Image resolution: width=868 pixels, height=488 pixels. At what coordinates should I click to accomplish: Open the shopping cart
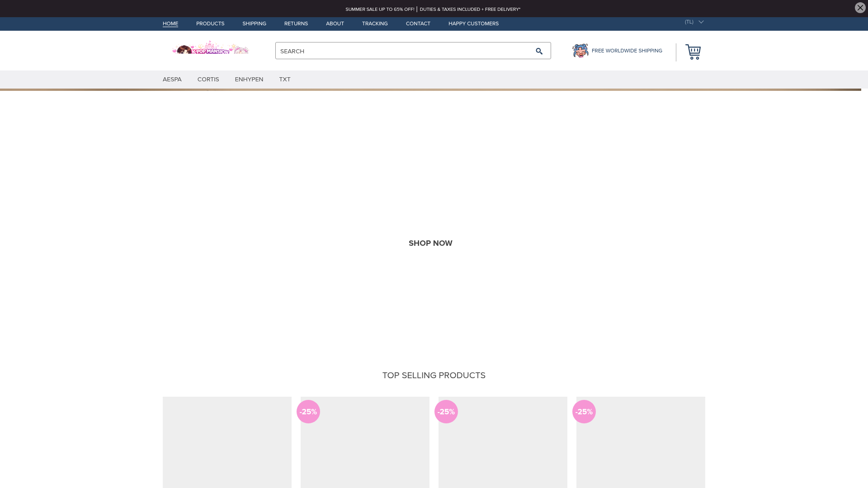(693, 52)
